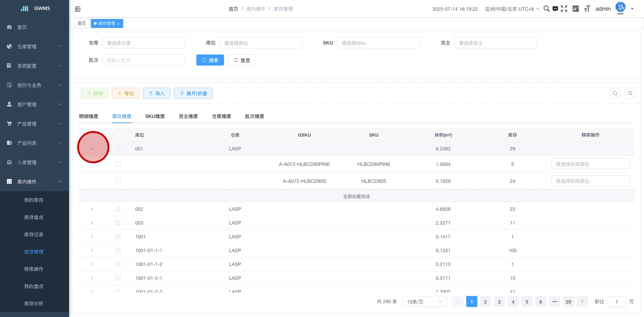Click the 导出 export button

[126, 93]
